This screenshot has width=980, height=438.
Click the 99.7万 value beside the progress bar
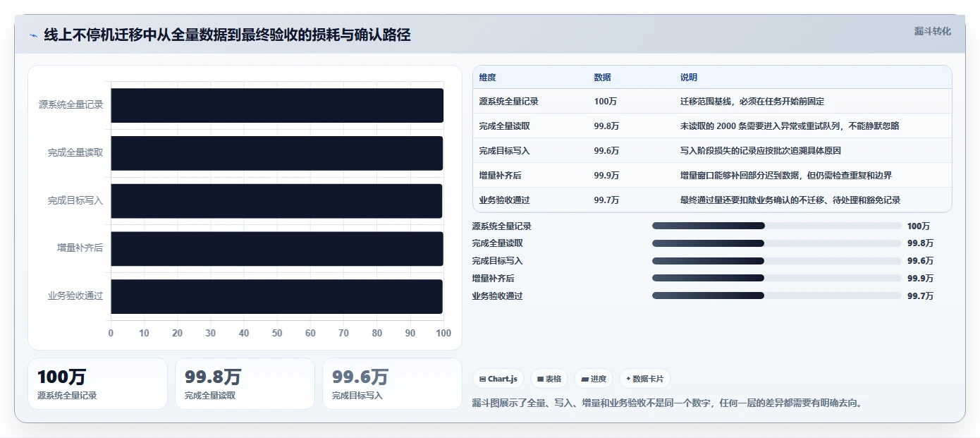(x=920, y=296)
